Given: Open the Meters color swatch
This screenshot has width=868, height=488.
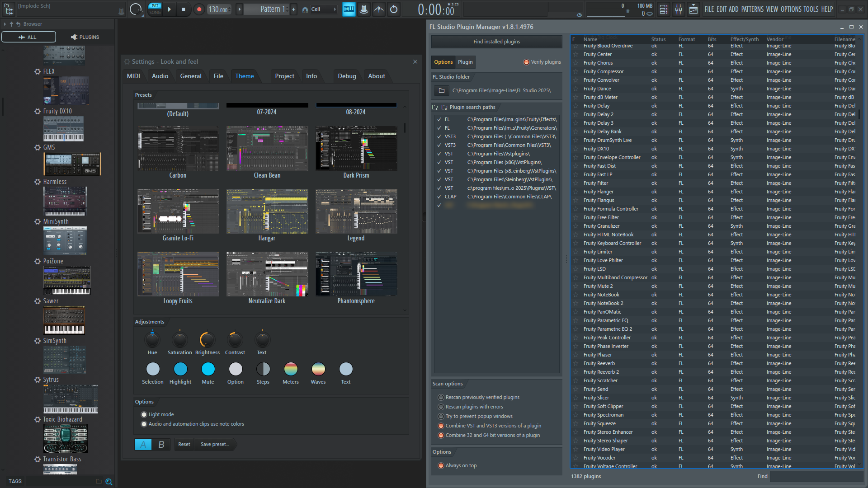Looking at the screenshot, I should pyautogui.click(x=291, y=369).
